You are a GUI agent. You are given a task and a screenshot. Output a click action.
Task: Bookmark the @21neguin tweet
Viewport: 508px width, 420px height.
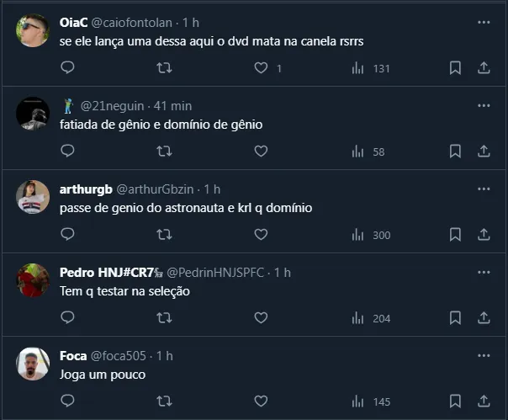coord(455,152)
